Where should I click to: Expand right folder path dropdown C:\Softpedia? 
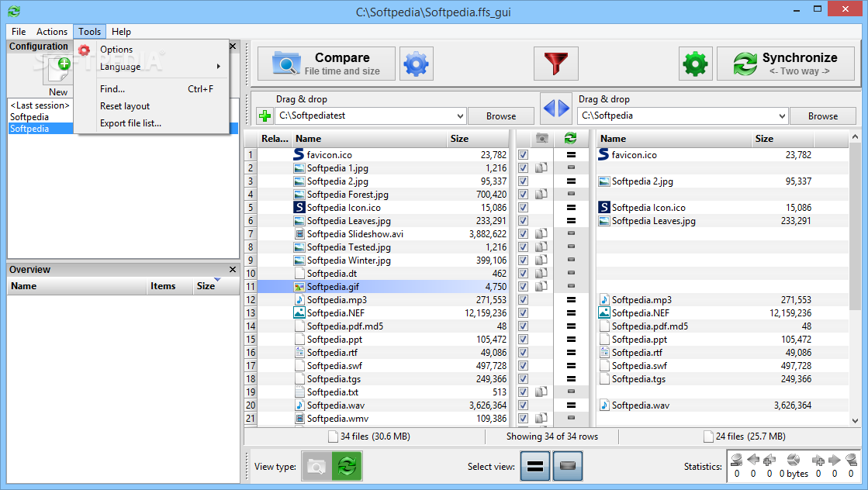(x=782, y=116)
